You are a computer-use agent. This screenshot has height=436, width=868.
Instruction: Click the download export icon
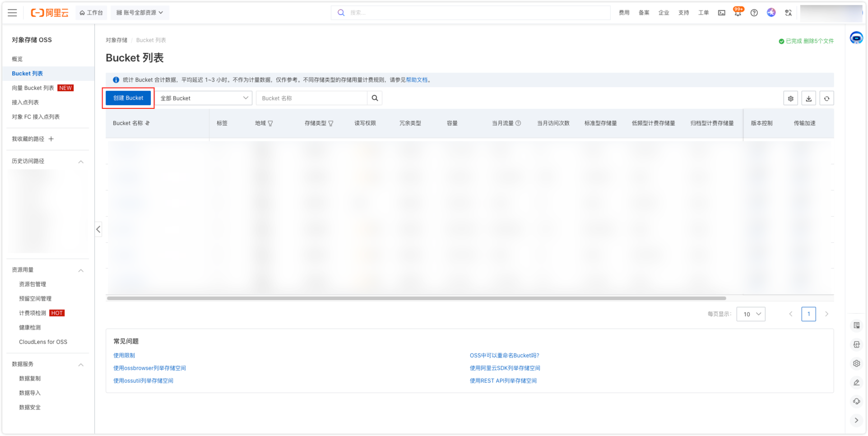(x=808, y=98)
